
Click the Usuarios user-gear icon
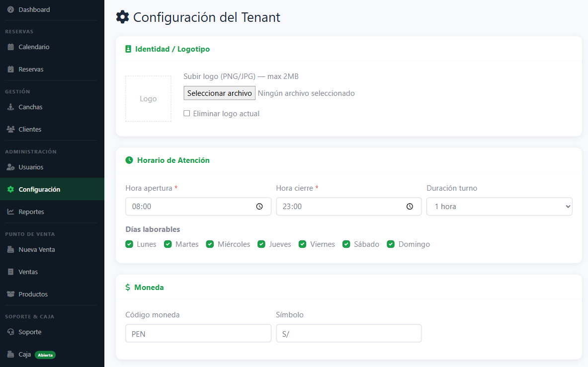[10, 167]
